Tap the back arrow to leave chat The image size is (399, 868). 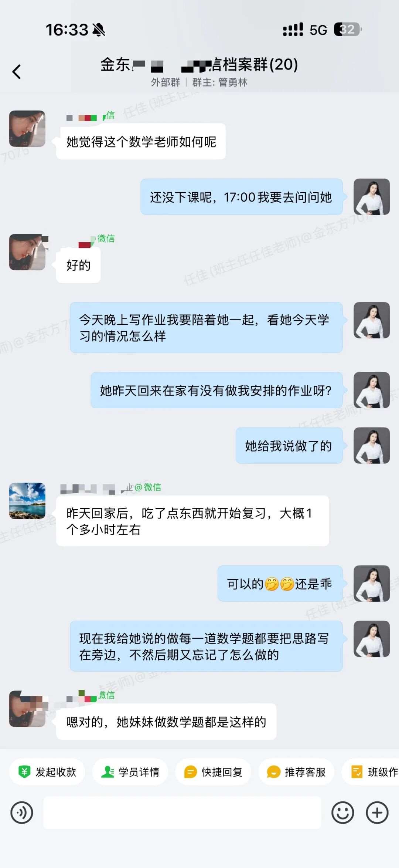pyautogui.click(x=17, y=72)
